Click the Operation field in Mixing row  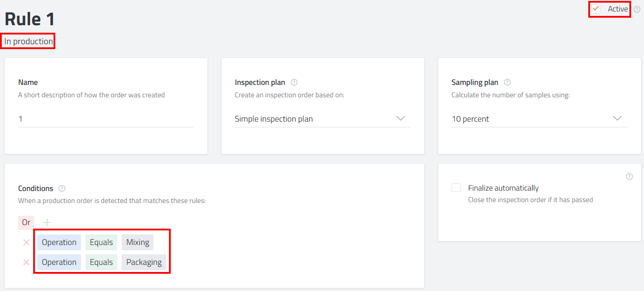tap(59, 242)
